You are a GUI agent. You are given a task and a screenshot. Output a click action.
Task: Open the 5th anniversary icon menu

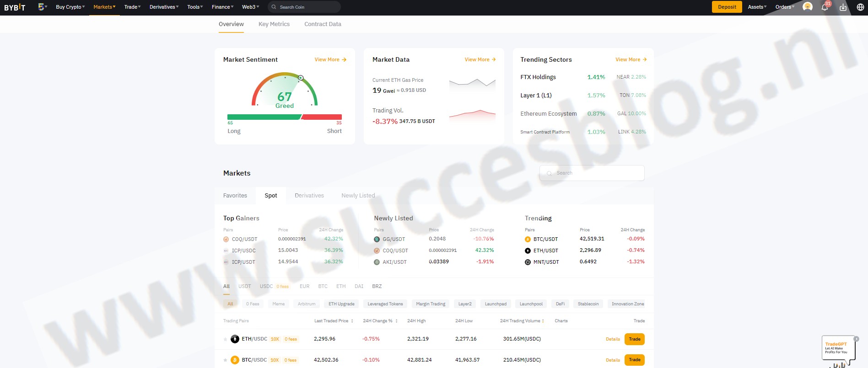[42, 7]
